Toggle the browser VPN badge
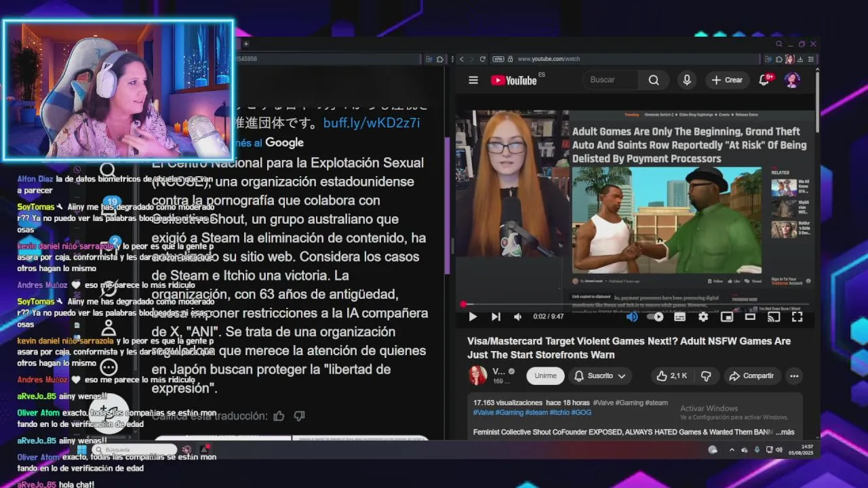 pos(498,59)
